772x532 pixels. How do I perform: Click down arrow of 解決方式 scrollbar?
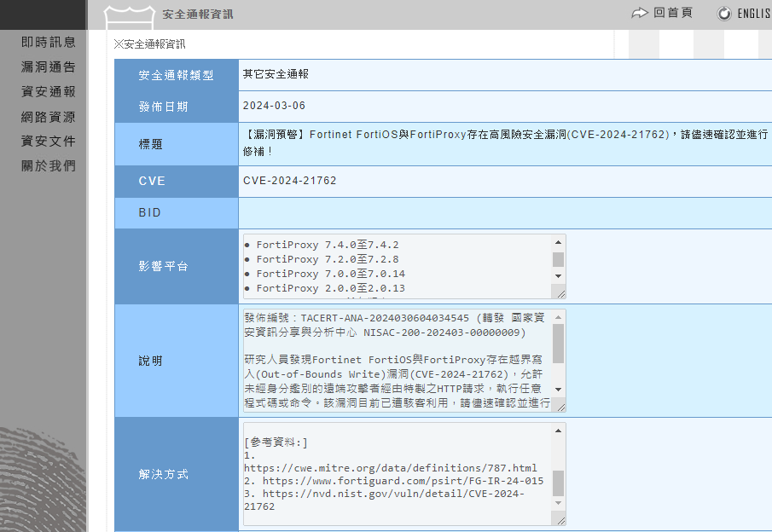click(x=558, y=503)
